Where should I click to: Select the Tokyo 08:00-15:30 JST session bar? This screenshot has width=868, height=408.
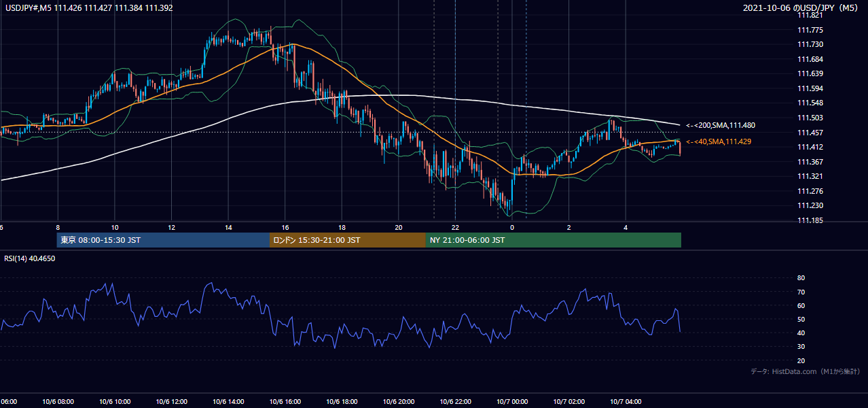(x=164, y=240)
